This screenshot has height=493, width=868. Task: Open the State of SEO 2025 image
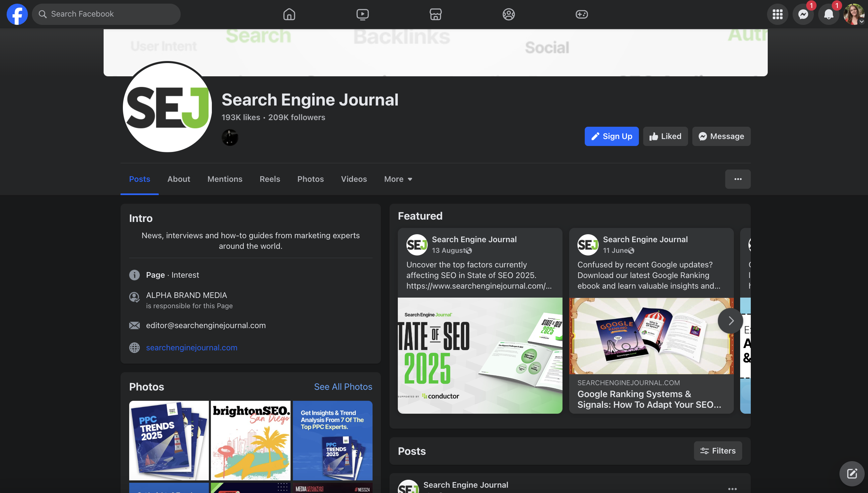click(480, 356)
